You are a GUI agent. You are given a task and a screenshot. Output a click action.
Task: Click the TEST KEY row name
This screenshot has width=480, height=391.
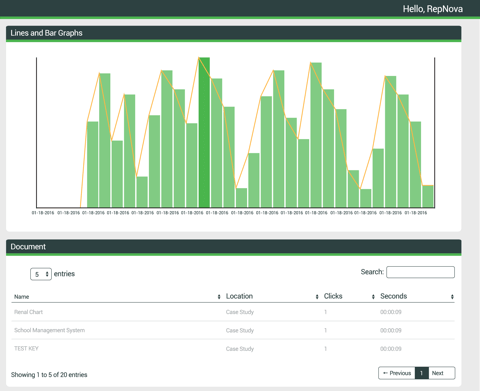coord(26,349)
